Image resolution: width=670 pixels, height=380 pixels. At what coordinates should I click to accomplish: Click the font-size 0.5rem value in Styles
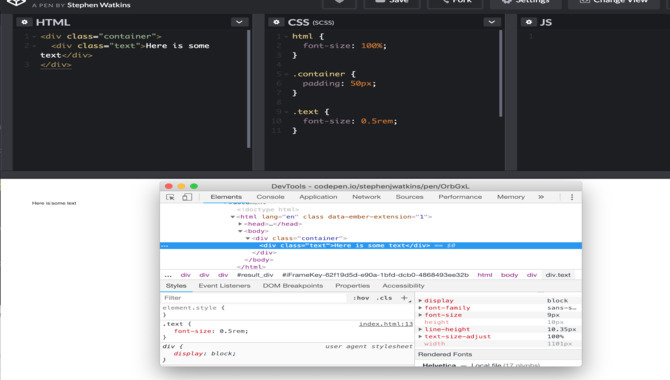233,331
